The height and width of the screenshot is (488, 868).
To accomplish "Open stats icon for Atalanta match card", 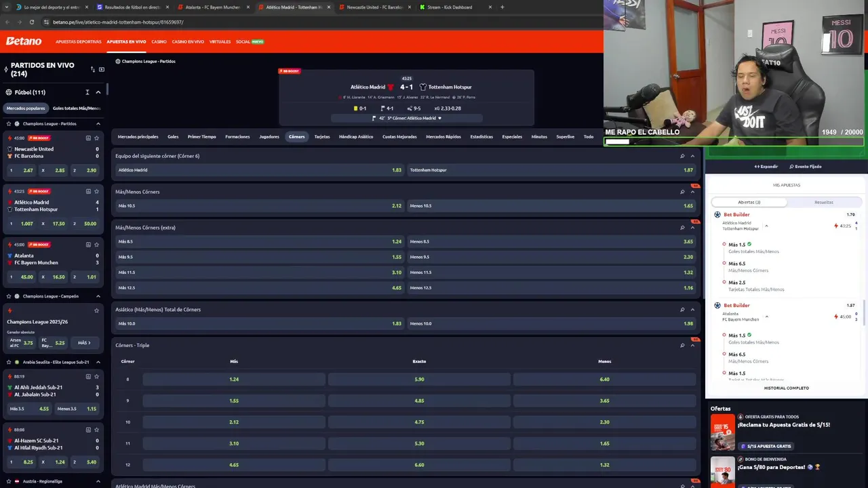I will 88,245.
